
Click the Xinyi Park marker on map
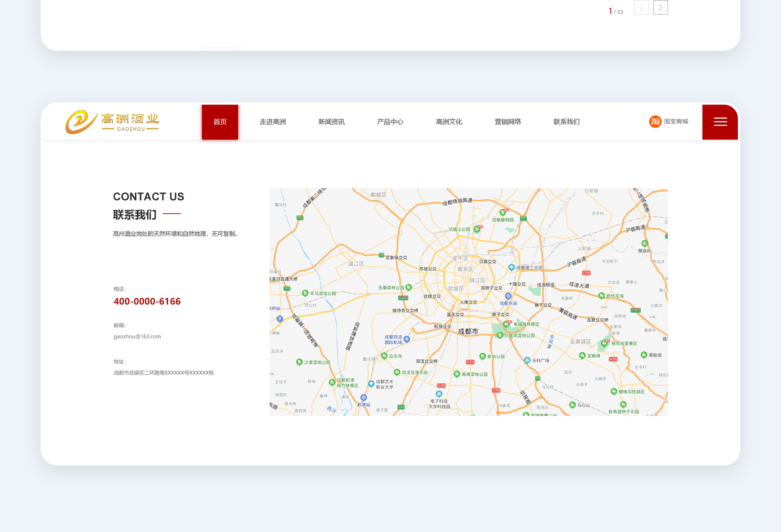pos(482,356)
